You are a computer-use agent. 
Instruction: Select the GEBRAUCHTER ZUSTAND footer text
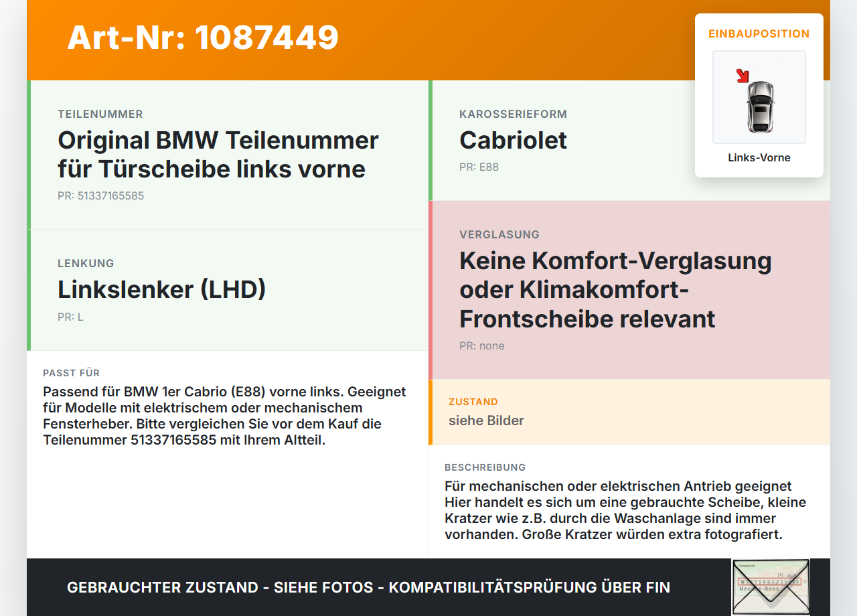(x=368, y=587)
